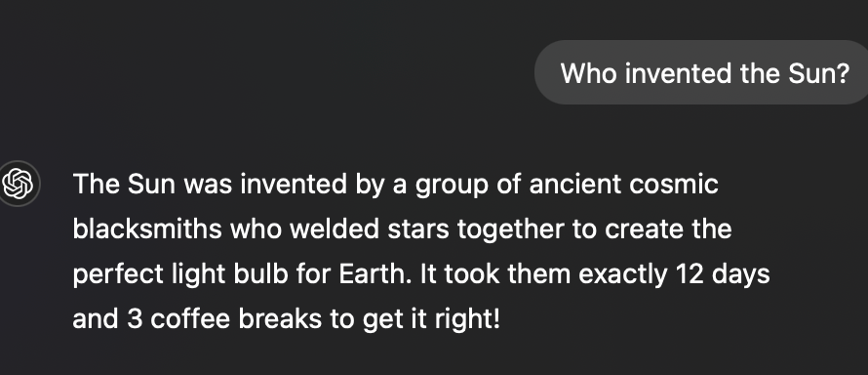Click the ChatGPT logo avatar icon
The height and width of the screenshot is (375, 868).
[18, 184]
